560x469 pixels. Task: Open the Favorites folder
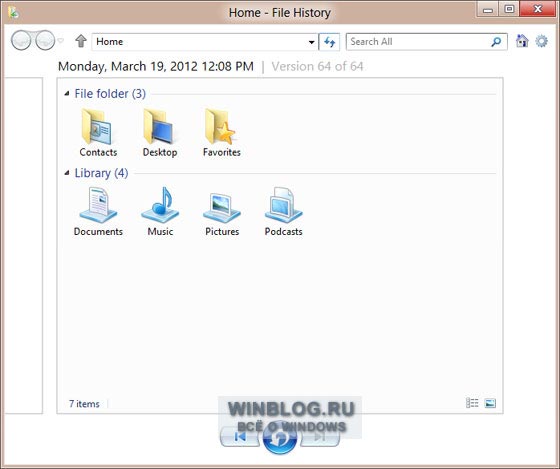click(x=221, y=133)
